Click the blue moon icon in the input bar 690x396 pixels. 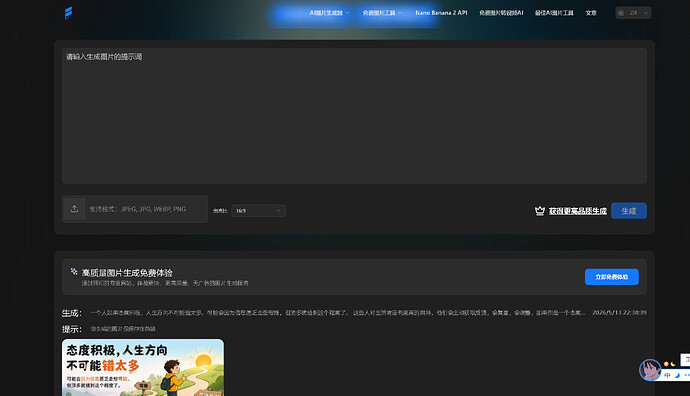coord(677,375)
